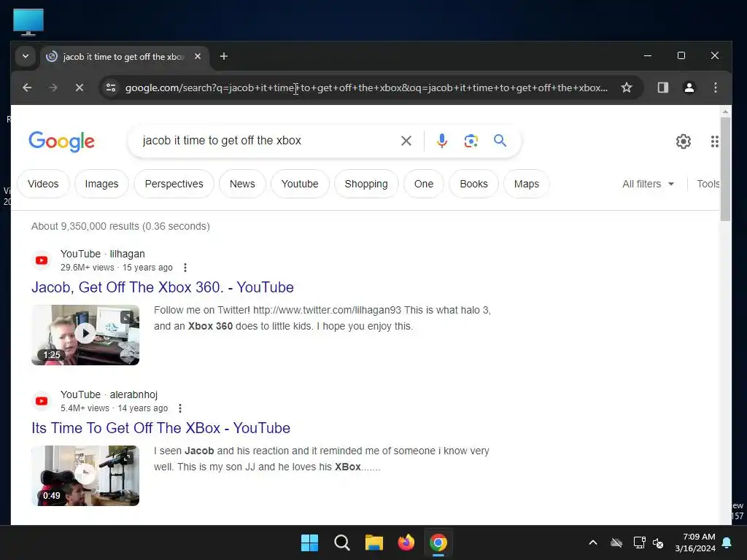
Task: Go back with the browser back arrow
Action: pos(27,87)
